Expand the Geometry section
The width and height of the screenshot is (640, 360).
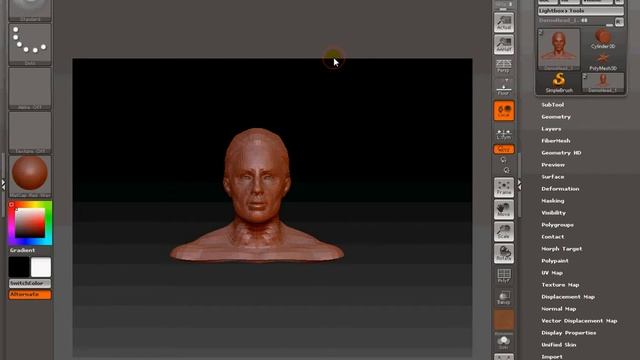[556, 117]
